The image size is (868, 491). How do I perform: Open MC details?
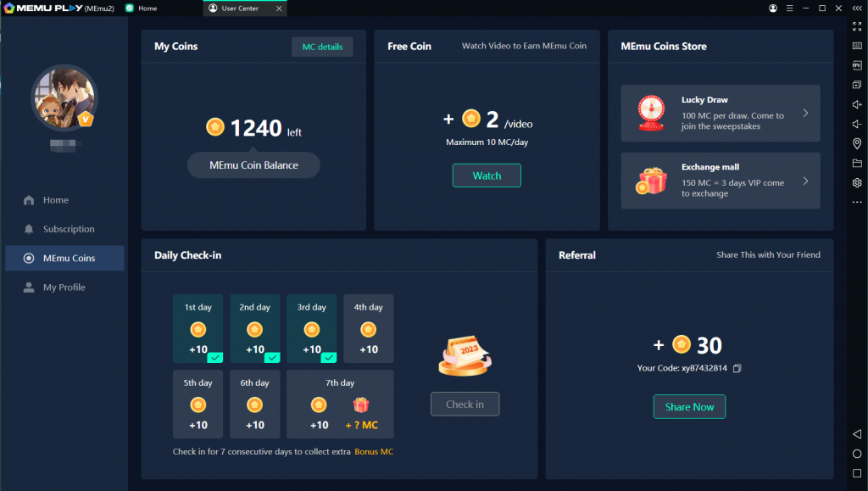click(x=321, y=47)
